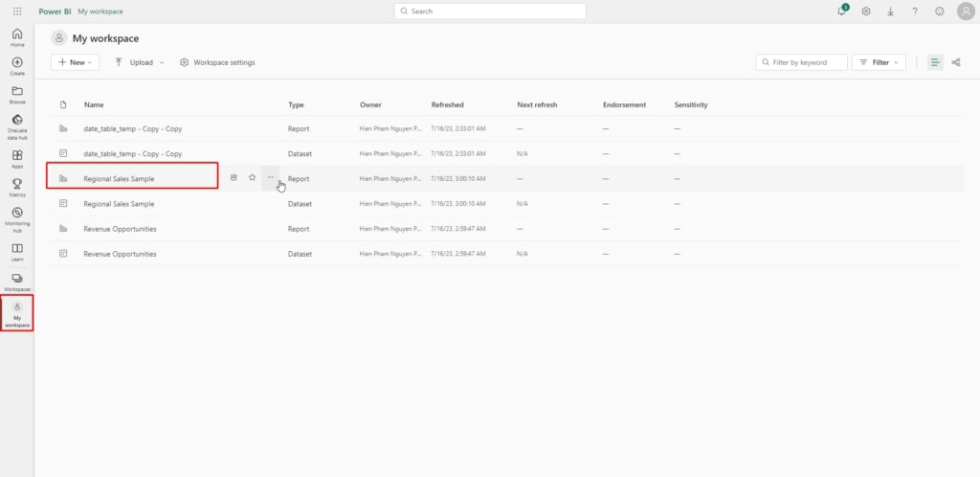Sort by the Refreshed column header
This screenshot has width=980, height=477.
(x=448, y=105)
